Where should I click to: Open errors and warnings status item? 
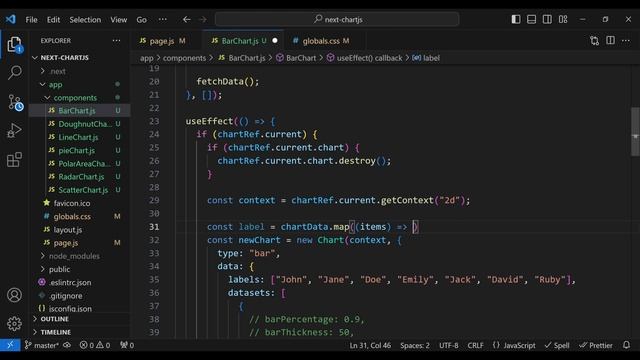click(x=95, y=345)
